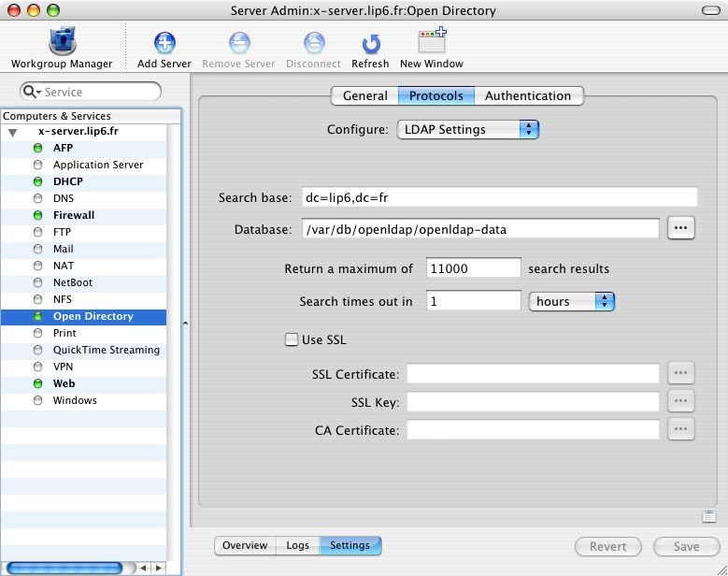Show the Logs view
This screenshot has height=576, width=728.
tap(297, 545)
